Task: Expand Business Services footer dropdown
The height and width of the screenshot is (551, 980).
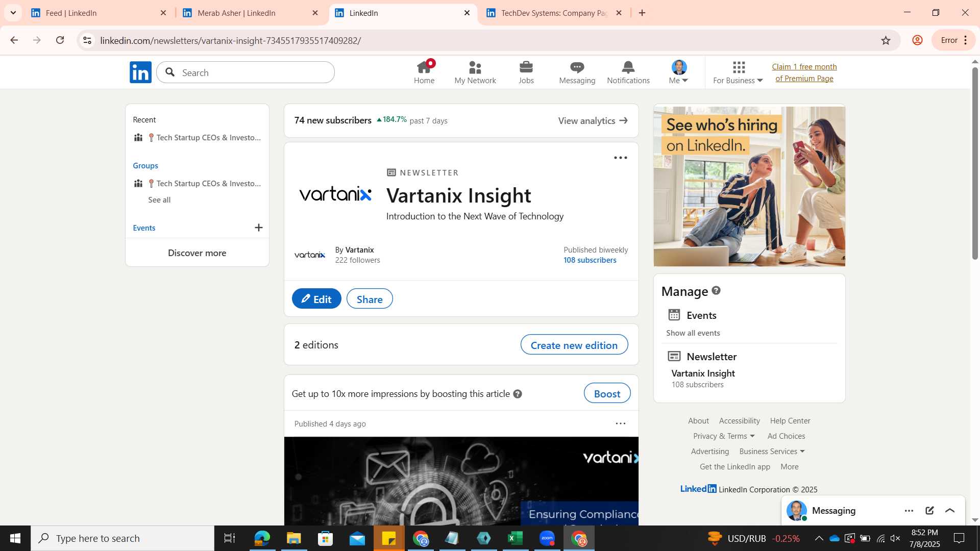Action: click(772, 452)
